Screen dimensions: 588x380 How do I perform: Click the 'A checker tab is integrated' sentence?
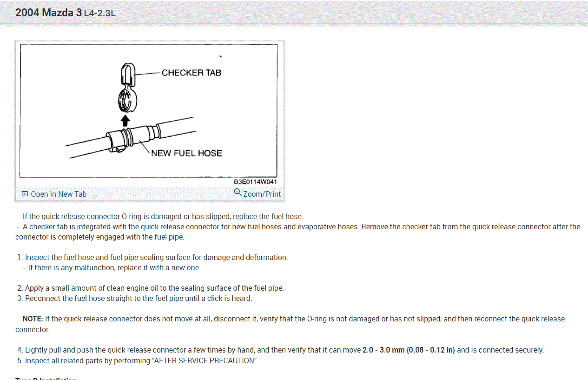click(x=297, y=232)
